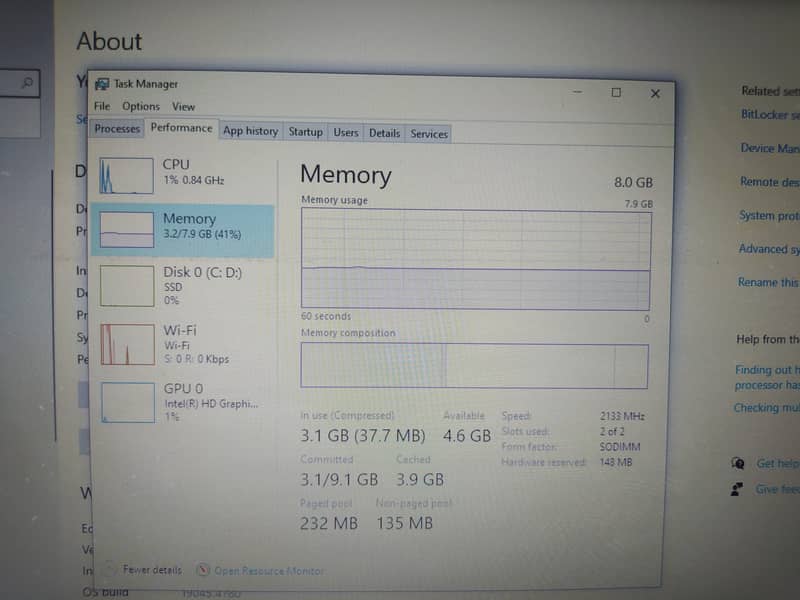Click the Fewer details arrow icon
Screen dimensions: 800x600
coord(108,568)
